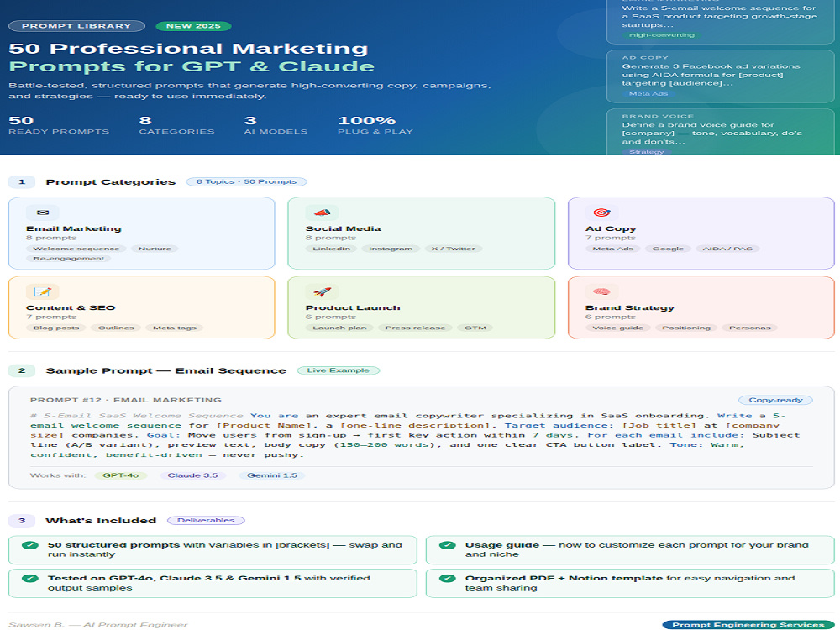Select the Re-engagement tag
Screen dimensions: 840x630
(x=69, y=258)
